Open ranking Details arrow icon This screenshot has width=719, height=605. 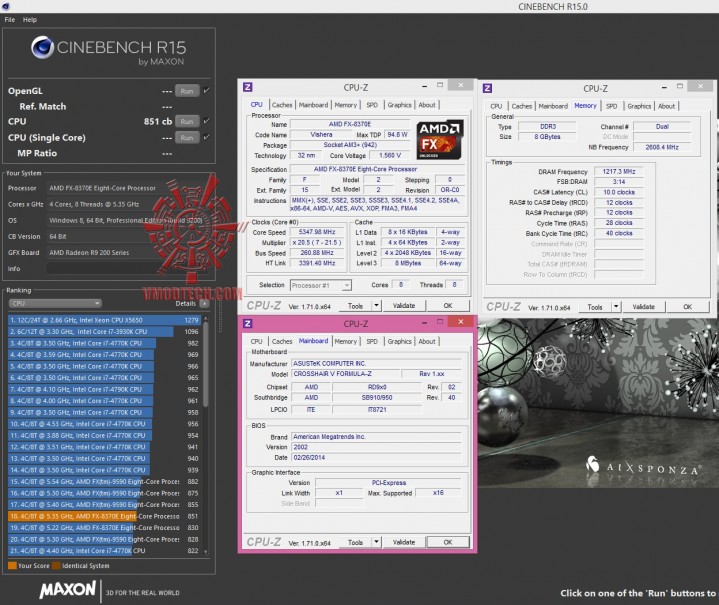tap(205, 303)
